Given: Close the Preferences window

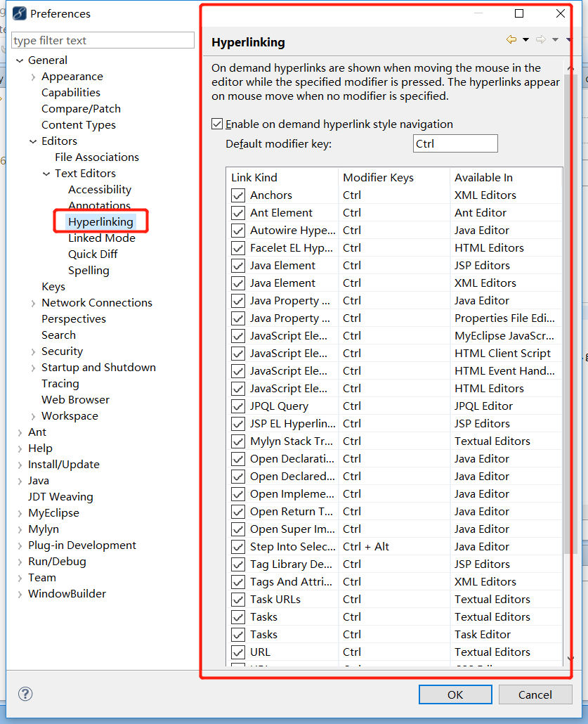Looking at the screenshot, I should coord(561,13).
